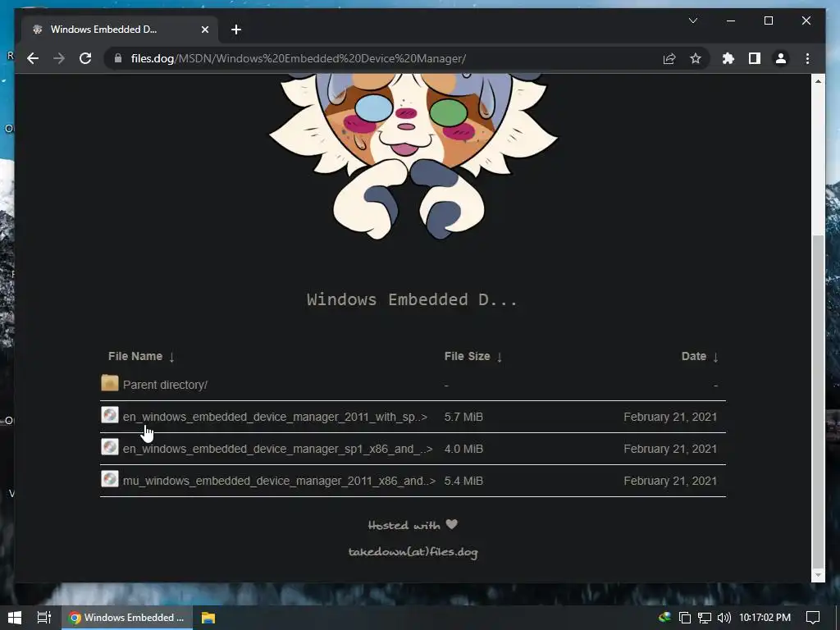Viewport: 840px width, 630px height.
Task: Click the address bar URL
Action: [x=299, y=58]
